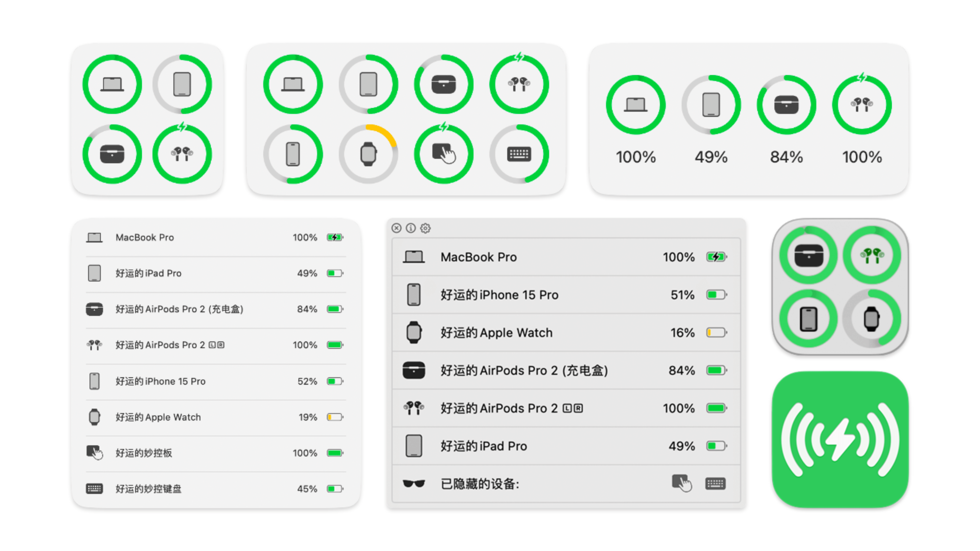This screenshot has width=980, height=551.
Task: Select the MacBook Pro row in the list widget
Action: [216, 237]
